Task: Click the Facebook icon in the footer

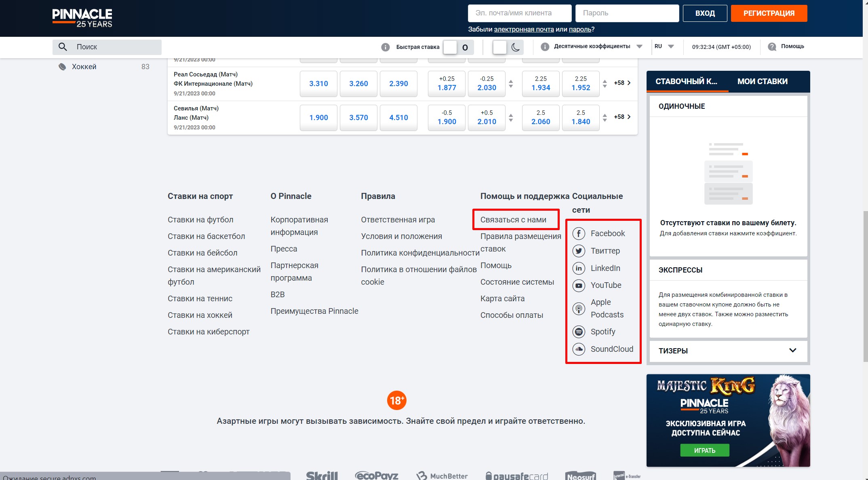Action: tap(579, 233)
